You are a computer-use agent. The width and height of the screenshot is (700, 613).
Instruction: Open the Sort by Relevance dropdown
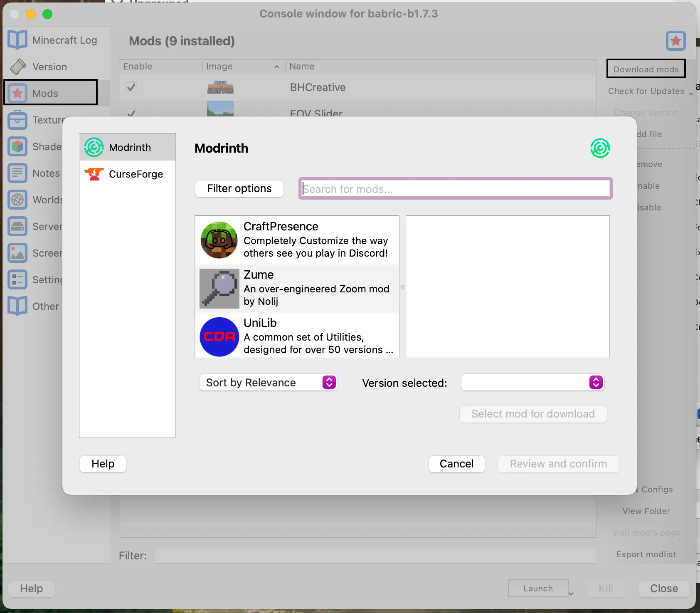[x=269, y=383]
